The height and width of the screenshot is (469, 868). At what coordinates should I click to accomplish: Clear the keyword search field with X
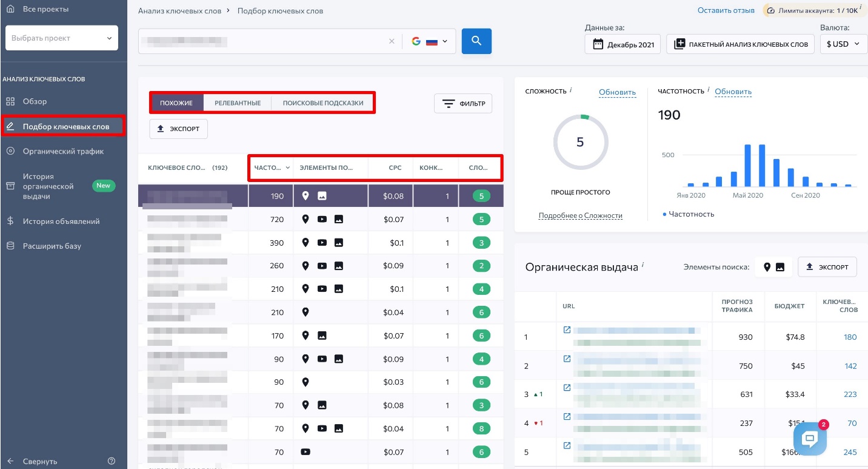(x=392, y=41)
